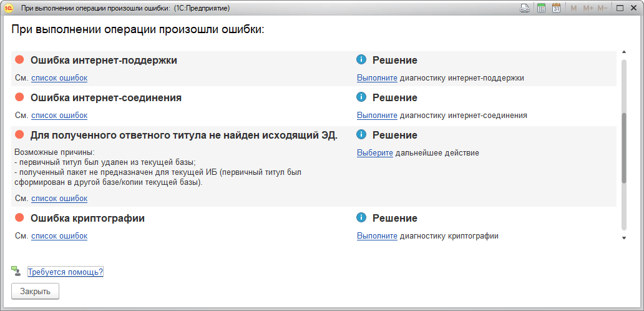This screenshot has width=644, height=311.
Task: Open 'список ошибок' under 'Ошибка интернет-соединения'
Action: click(59, 116)
